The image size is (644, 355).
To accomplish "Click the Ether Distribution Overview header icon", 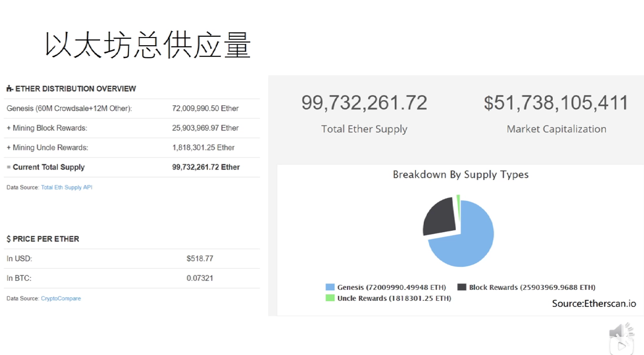I will (9, 89).
